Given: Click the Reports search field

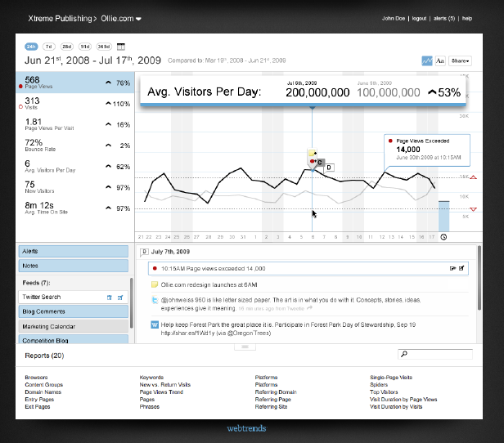Looking at the screenshot, I should point(435,354).
